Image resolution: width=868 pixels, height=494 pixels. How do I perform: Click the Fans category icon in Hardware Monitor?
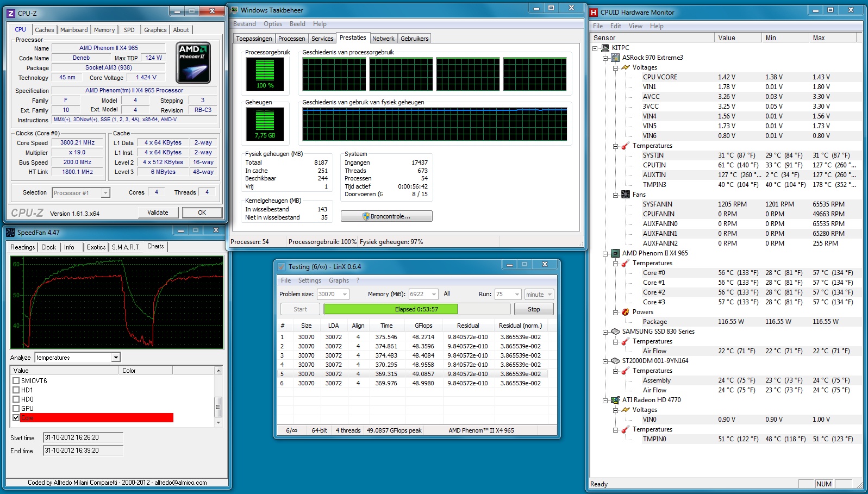pos(626,195)
